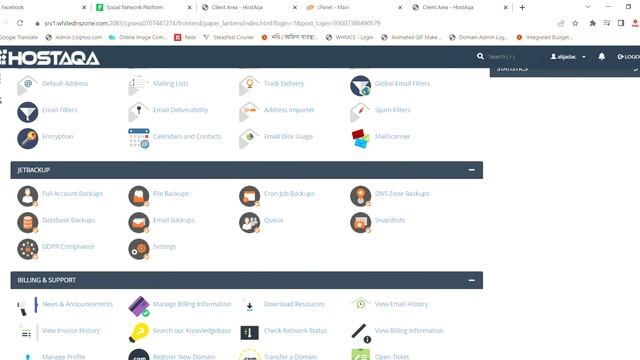
Task: Click the notifications bell icon
Action: point(602,56)
